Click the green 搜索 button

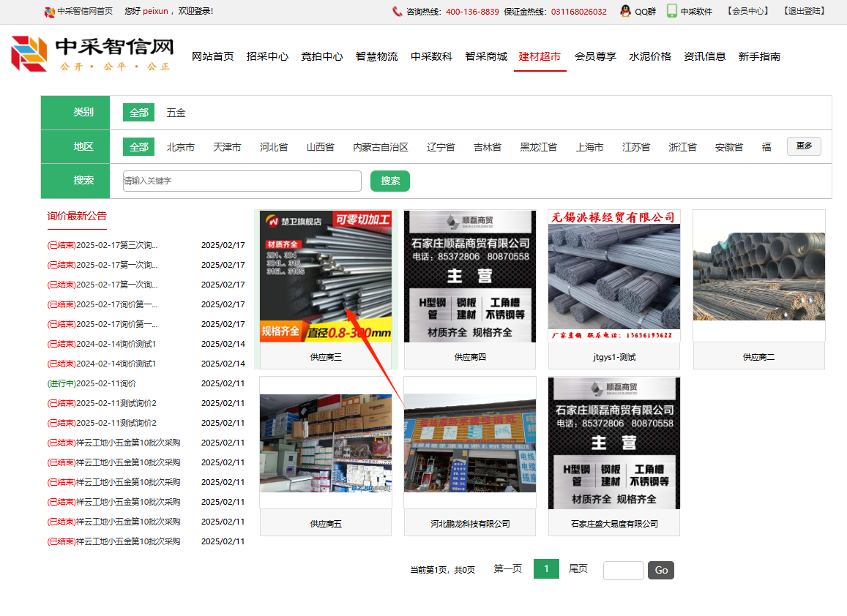[390, 181]
